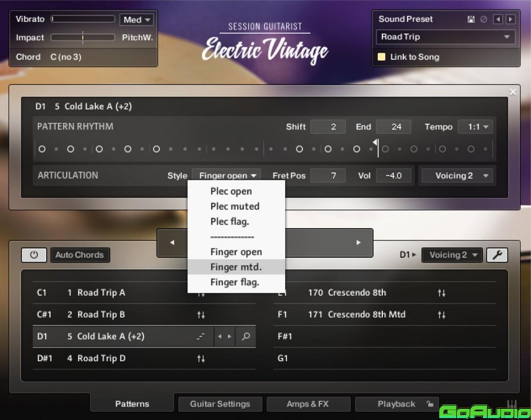Click the Vibrato slider
The width and height of the screenshot is (531, 420).
83,19
